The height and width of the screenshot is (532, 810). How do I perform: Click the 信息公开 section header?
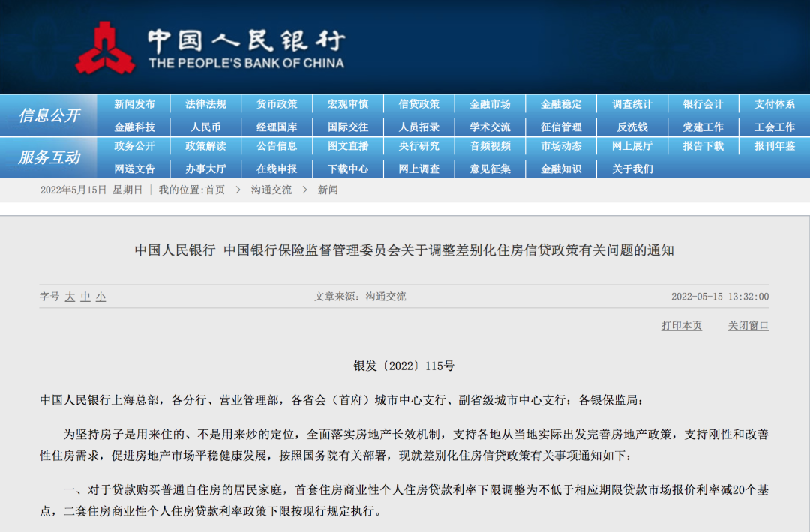(49, 115)
